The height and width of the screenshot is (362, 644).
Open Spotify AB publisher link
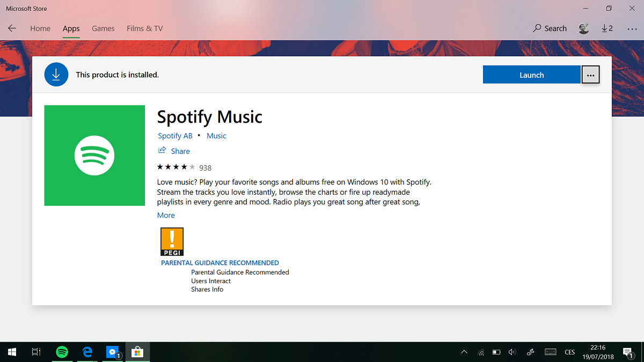pos(175,136)
